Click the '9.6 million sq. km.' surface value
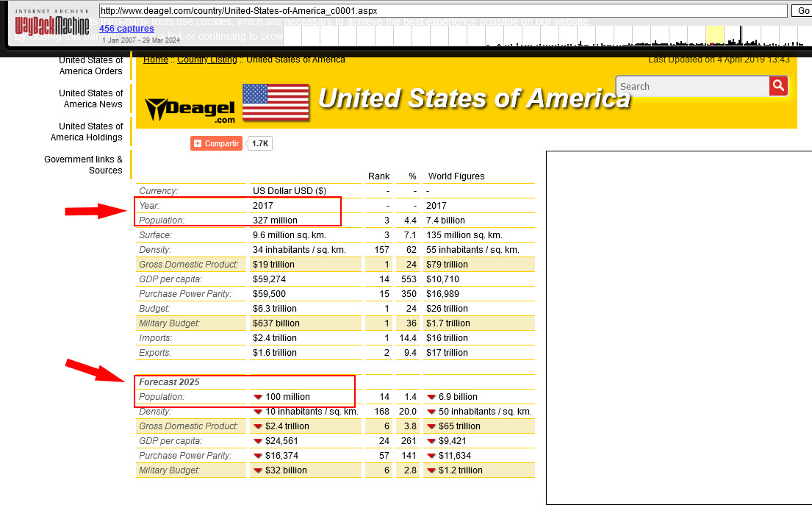The image size is (812, 516). click(x=289, y=234)
